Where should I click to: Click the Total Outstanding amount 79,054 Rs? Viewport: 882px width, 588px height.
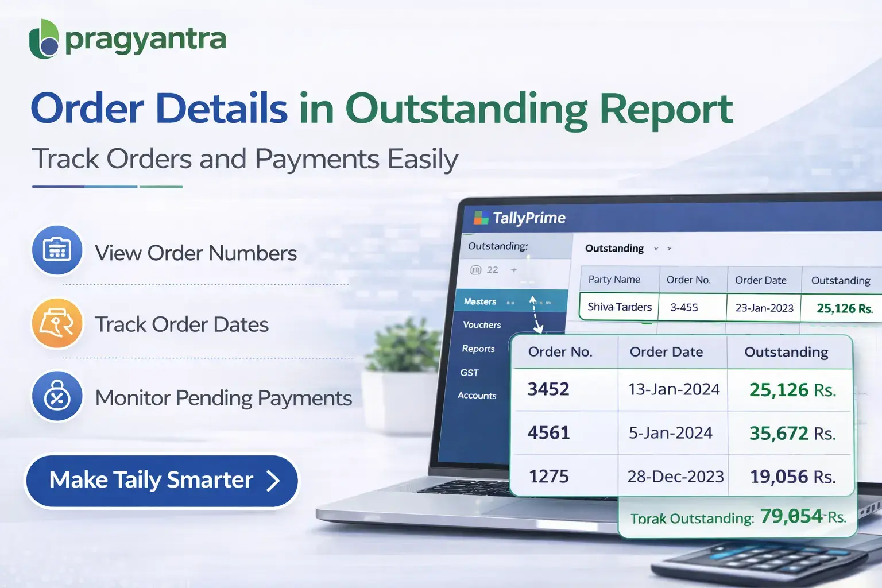click(x=791, y=516)
